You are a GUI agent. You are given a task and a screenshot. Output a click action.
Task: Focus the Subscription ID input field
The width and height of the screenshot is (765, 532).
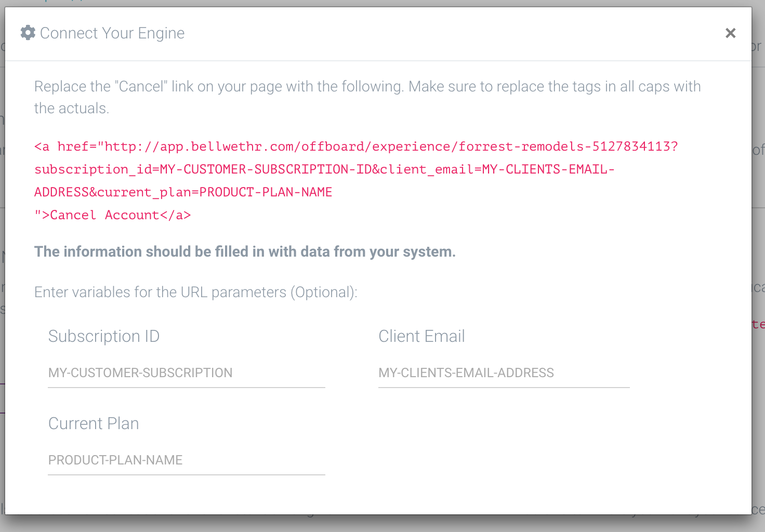coord(187,373)
